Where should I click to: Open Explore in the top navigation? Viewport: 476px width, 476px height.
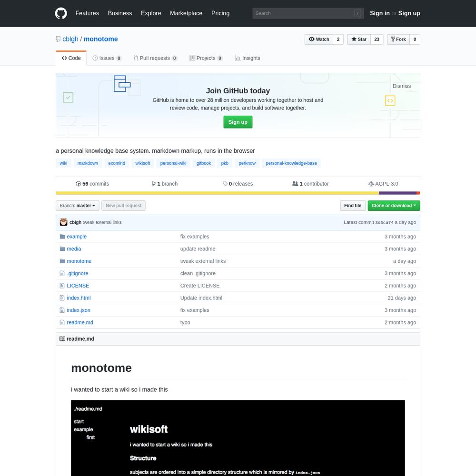point(151,13)
